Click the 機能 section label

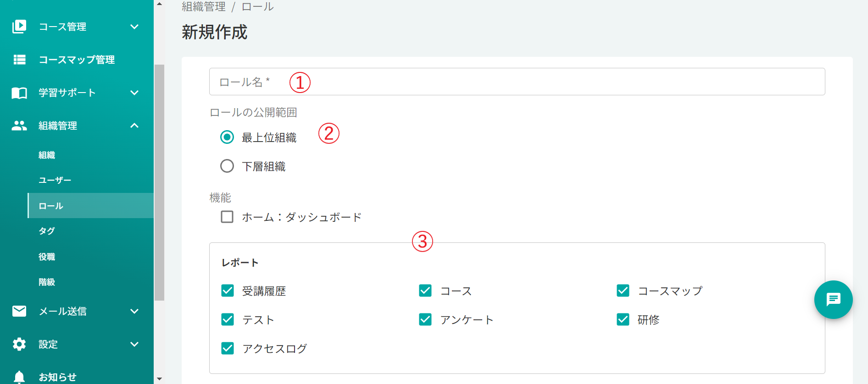[220, 197]
